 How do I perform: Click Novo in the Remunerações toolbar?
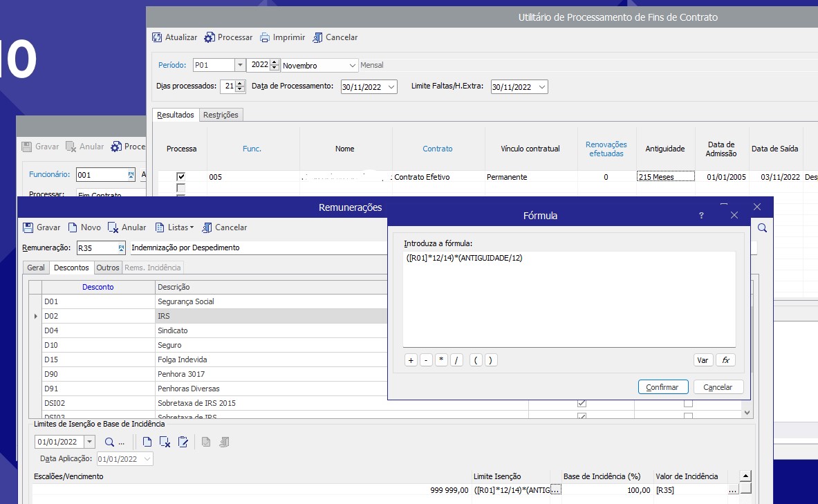pyautogui.click(x=84, y=227)
